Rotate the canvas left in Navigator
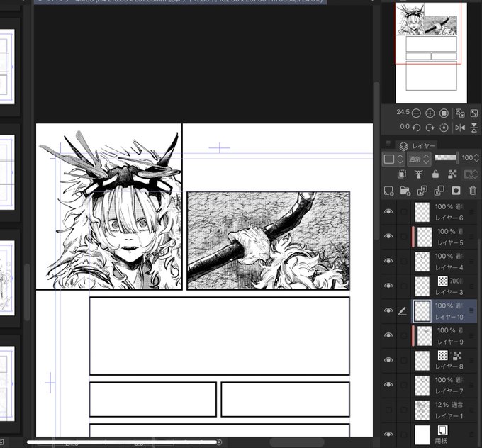The image size is (482, 448). pyautogui.click(x=416, y=128)
